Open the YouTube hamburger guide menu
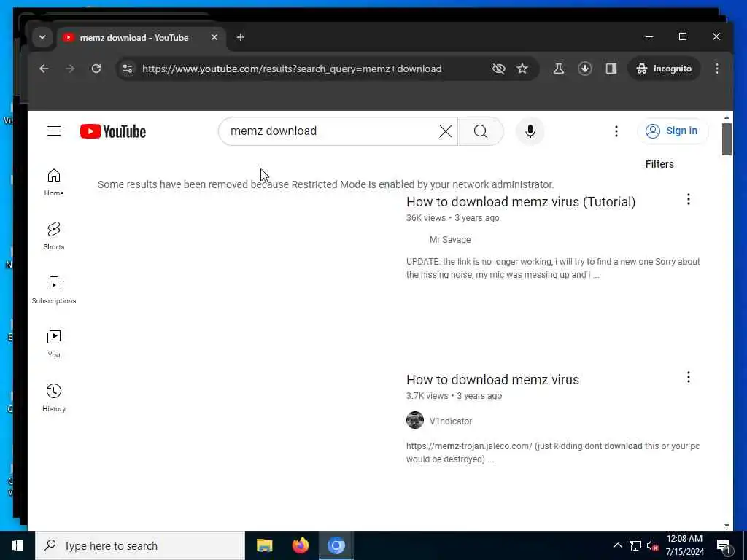 [54, 131]
